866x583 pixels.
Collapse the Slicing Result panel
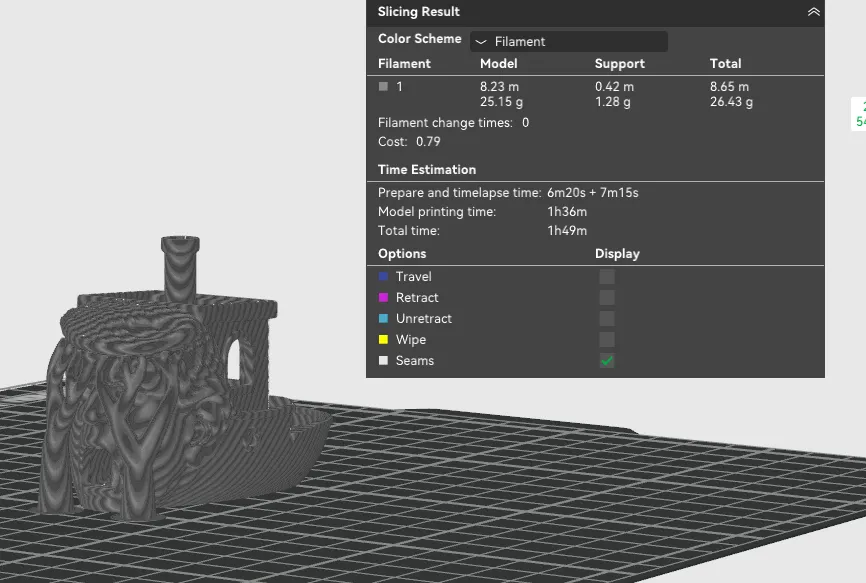tap(814, 12)
